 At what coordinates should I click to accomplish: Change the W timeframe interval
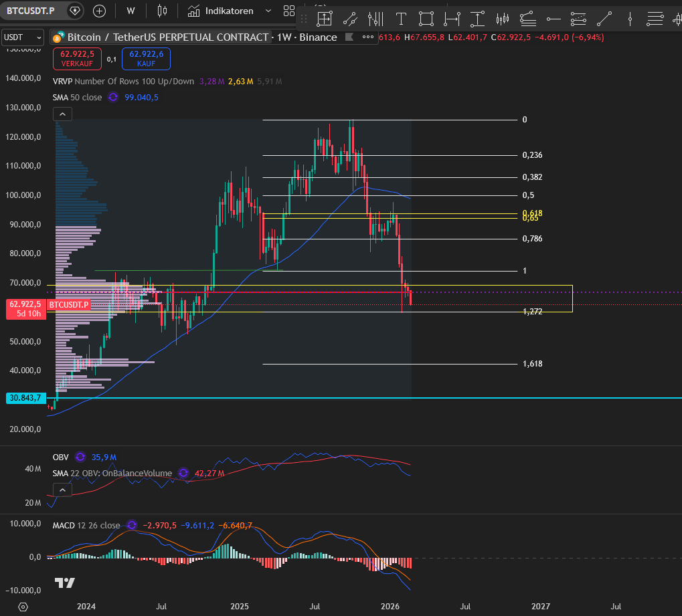131,11
